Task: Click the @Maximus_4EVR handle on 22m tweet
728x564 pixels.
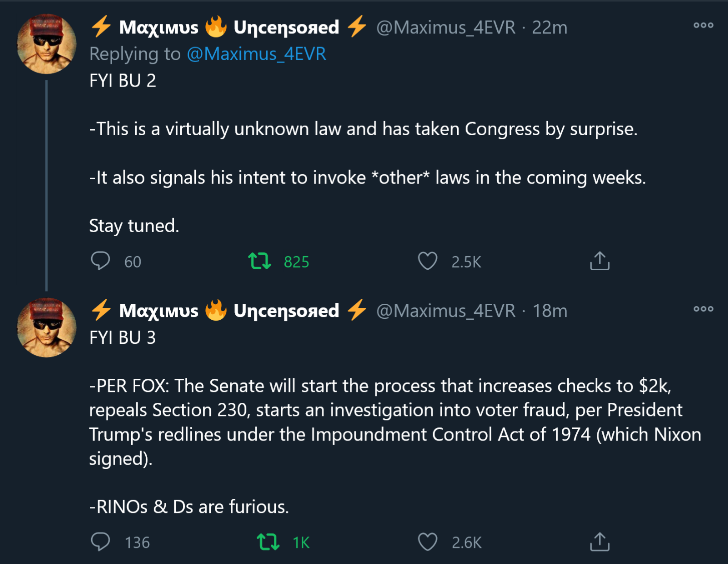Action: click(446, 28)
